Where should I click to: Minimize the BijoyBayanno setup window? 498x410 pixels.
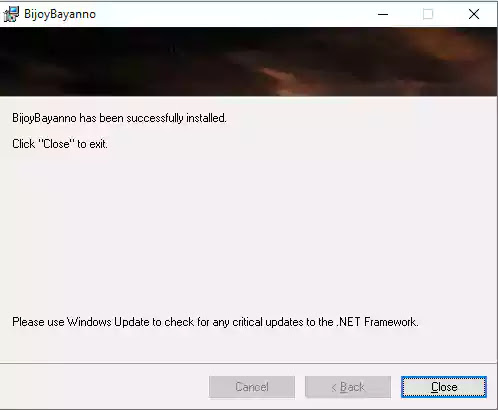tap(383, 14)
